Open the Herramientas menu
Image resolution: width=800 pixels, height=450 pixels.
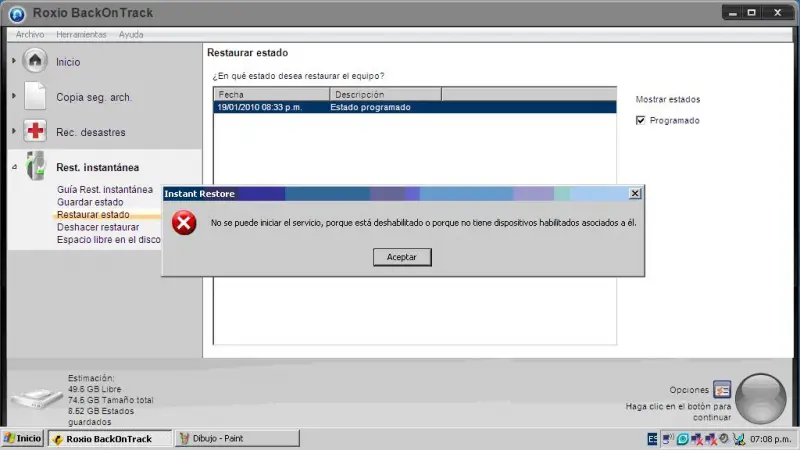[x=81, y=35]
